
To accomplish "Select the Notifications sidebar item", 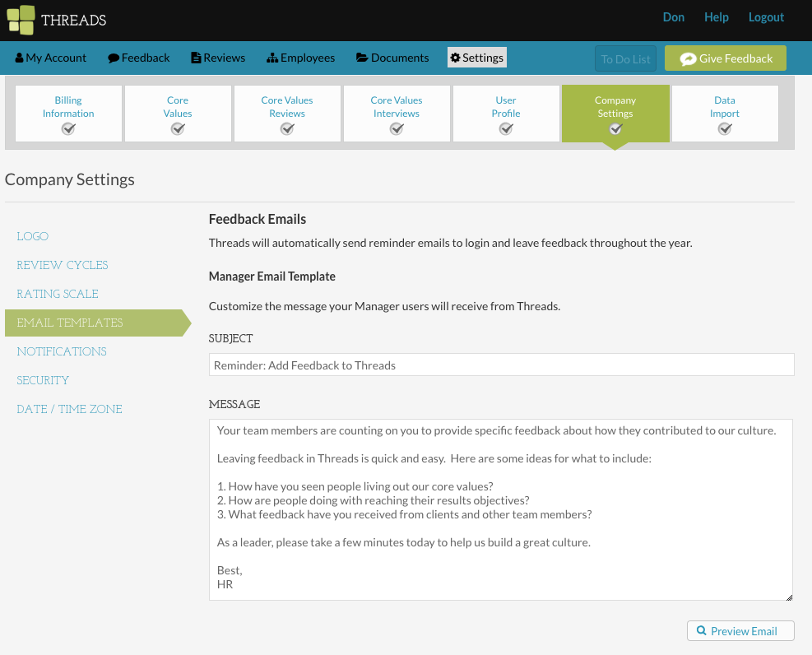I will tap(62, 351).
